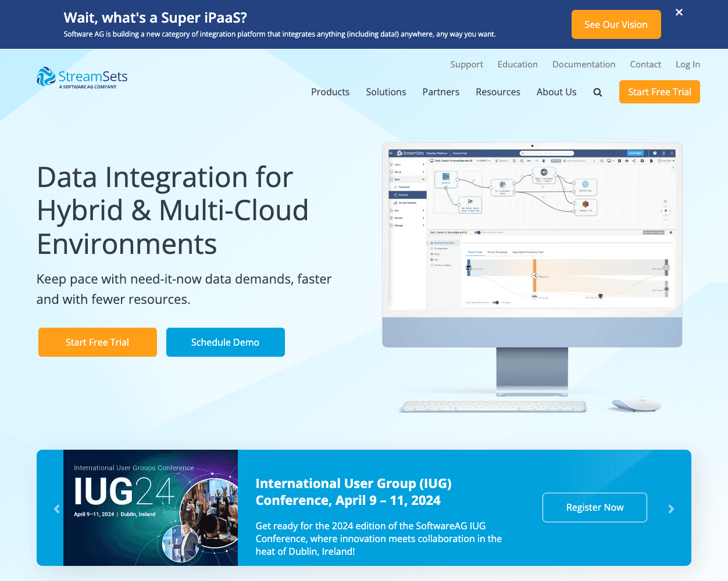Screen dimensions: 728x581
Task: Click the IUG24 conference banner image
Action: pyautogui.click(x=151, y=508)
